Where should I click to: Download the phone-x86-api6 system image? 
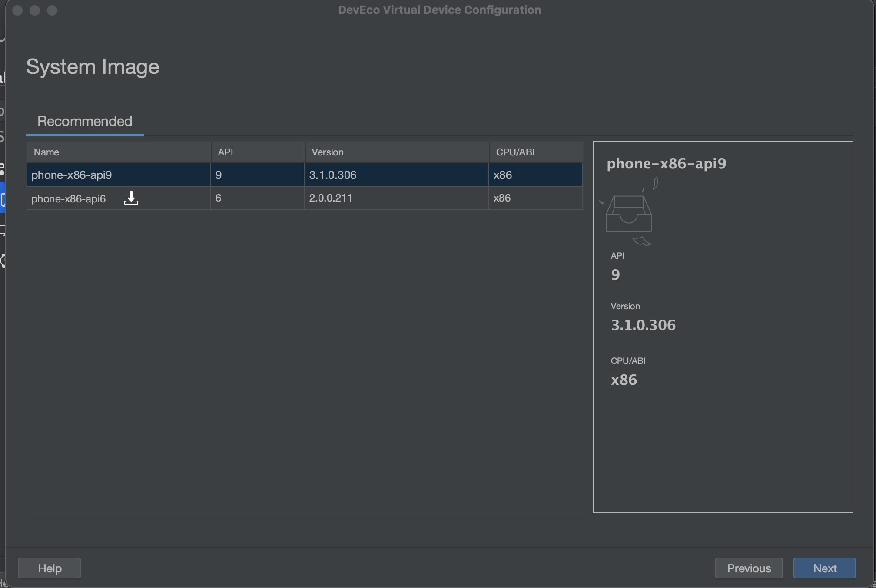pos(131,198)
